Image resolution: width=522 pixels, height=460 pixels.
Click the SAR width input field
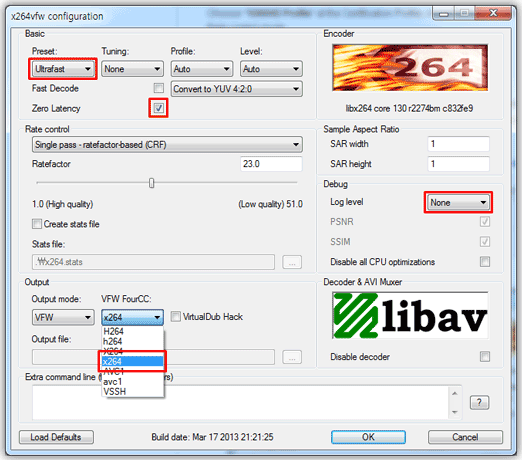(458, 144)
